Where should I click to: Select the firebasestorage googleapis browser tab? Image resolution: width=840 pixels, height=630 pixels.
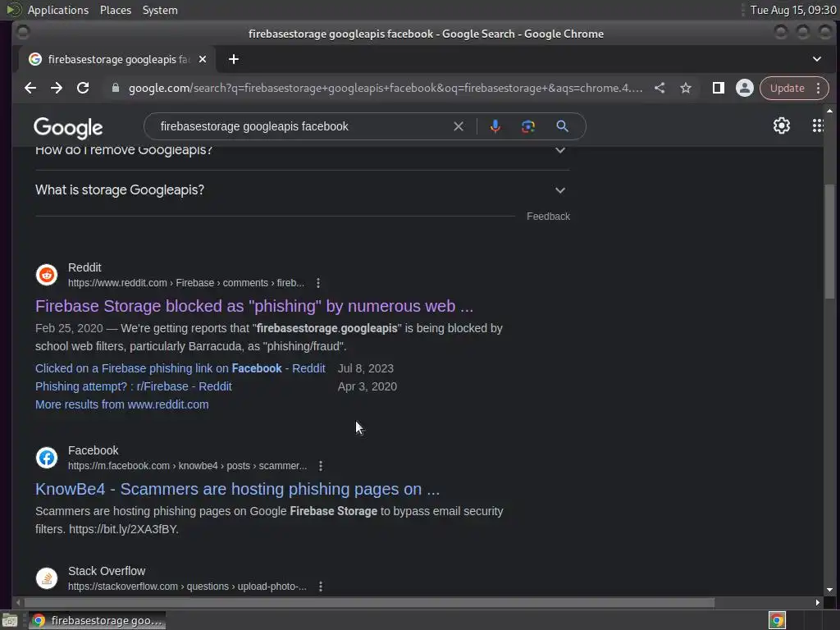tap(118, 59)
